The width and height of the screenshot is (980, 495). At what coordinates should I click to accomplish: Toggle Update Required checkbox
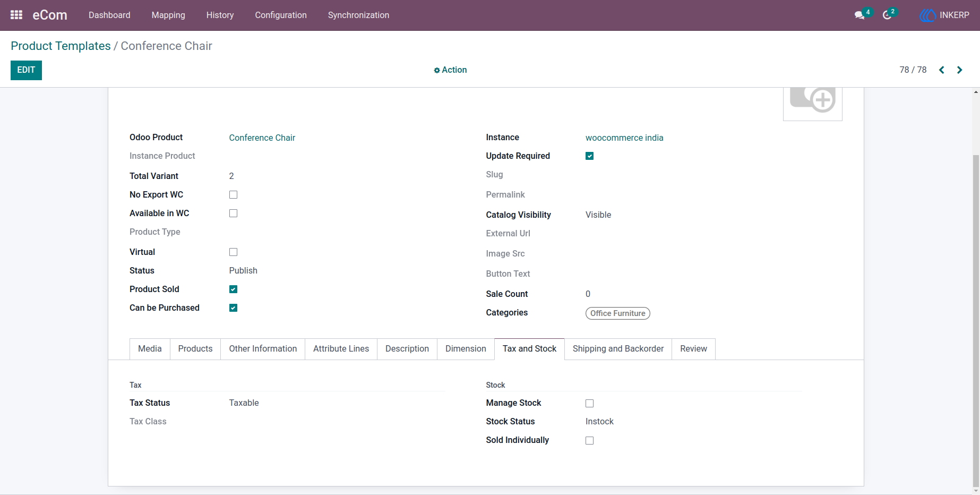pos(589,156)
